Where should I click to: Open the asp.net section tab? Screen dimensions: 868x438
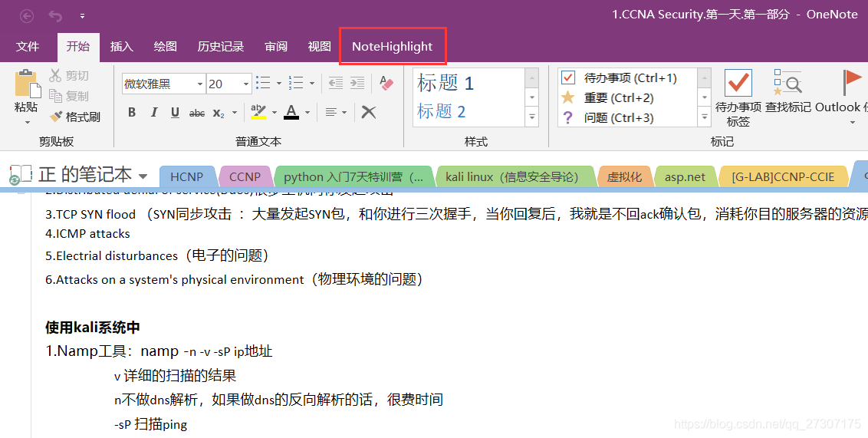click(686, 177)
